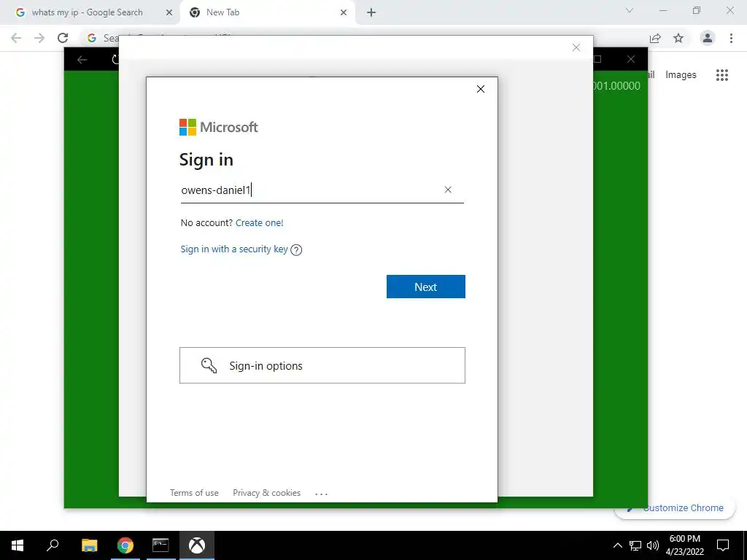Open Privacy & cookies

click(x=266, y=493)
